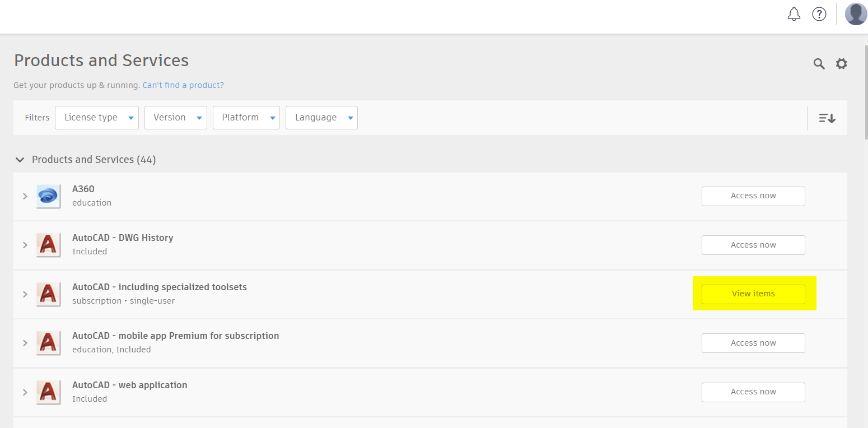Screen dimensions: 868x428
Task: Open the notifications bell
Action: [794, 15]
